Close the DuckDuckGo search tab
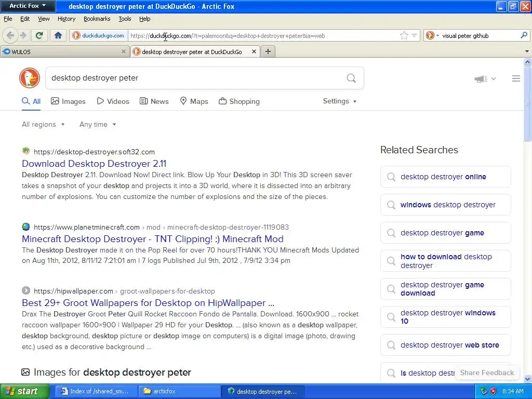The width and height of the screenshot is (532, 399). click(x=254, y=51)
